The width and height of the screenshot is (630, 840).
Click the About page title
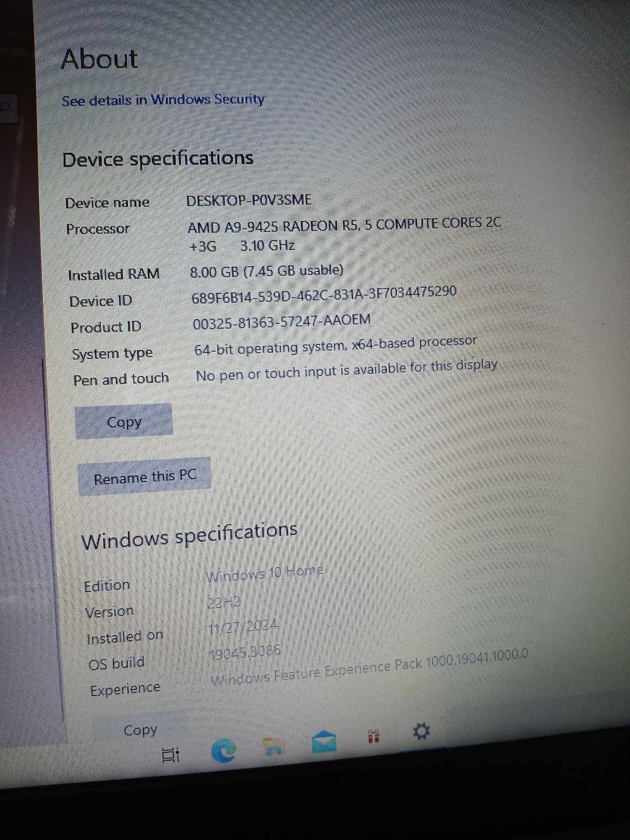click(99, 59)
